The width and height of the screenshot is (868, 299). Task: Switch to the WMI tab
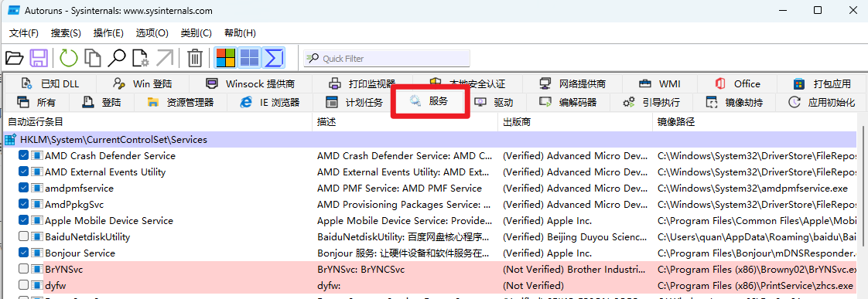(x=660, y=84)
